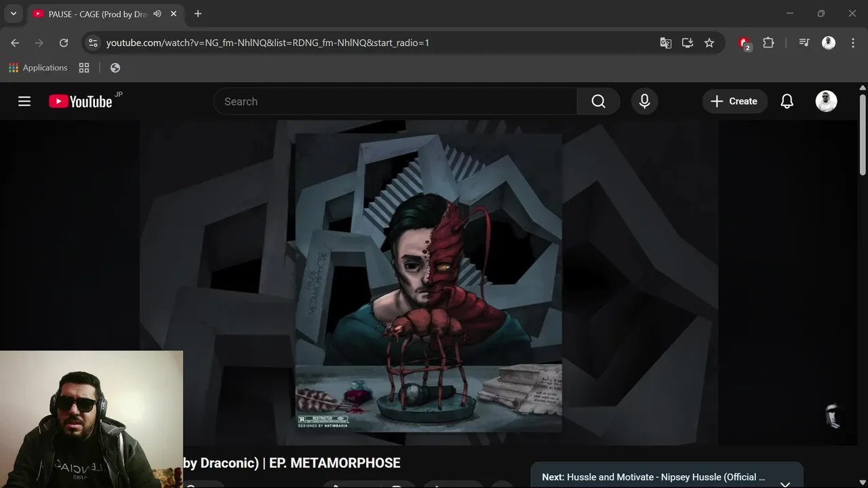The width and height of the screenshot is (868, 488).
Task: Open the Extensions puzzle icon
Action: coord(768,43)
